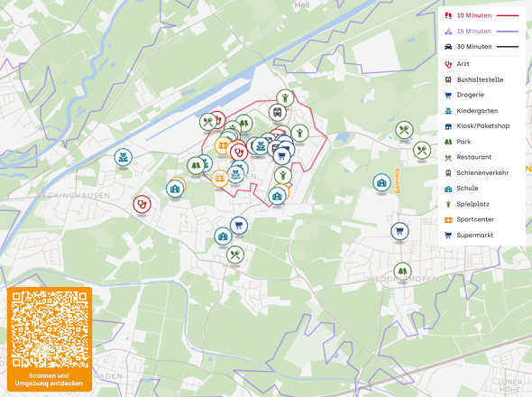Click the Bushaltestelle bus marker inside the red zone

tap(278, 112)
